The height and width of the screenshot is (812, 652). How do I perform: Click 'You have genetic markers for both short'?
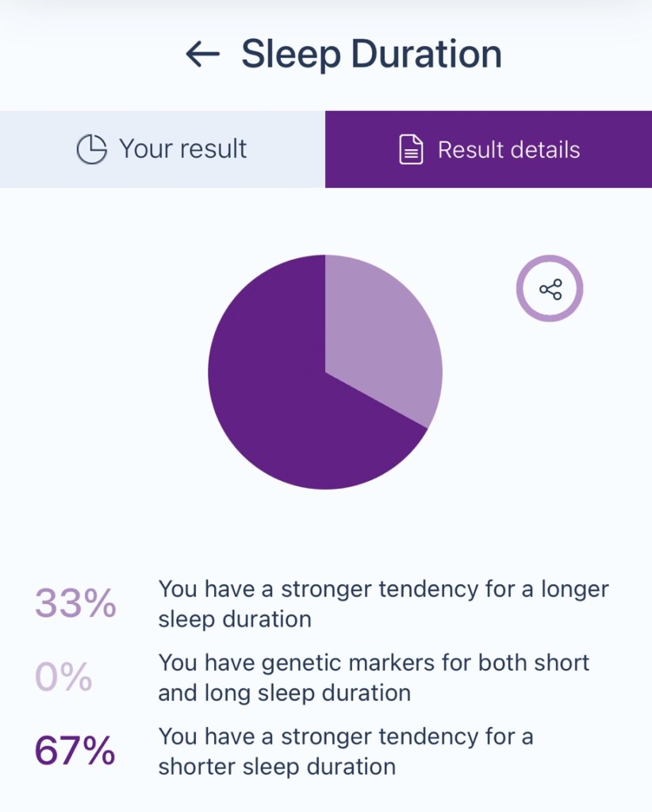click(374, 663)
